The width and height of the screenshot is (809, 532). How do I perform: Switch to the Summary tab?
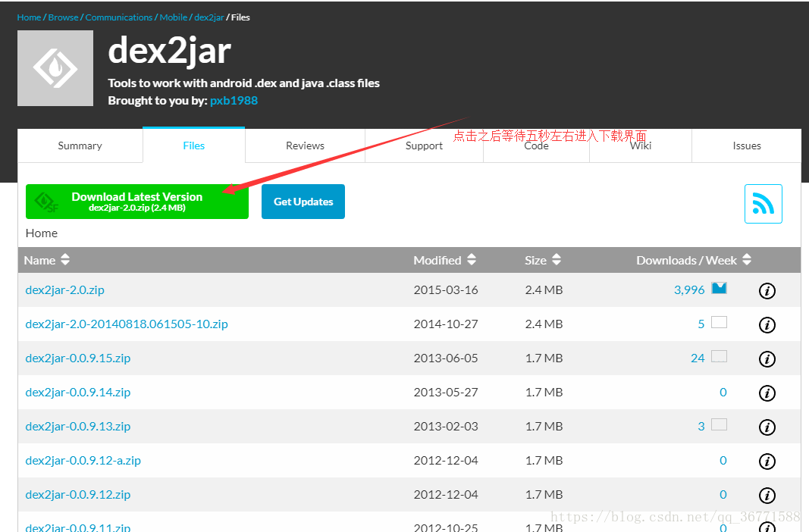click(80, 146)
